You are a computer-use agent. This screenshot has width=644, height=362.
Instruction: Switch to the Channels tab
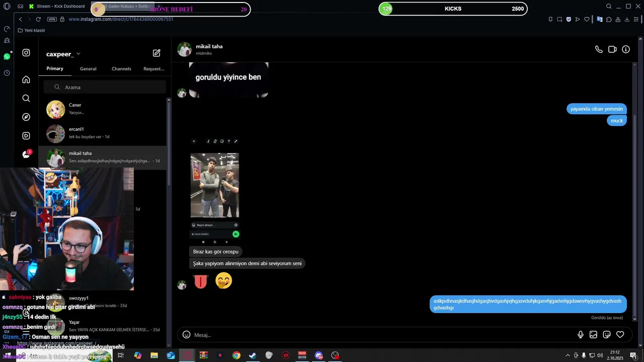pos(121,68)
